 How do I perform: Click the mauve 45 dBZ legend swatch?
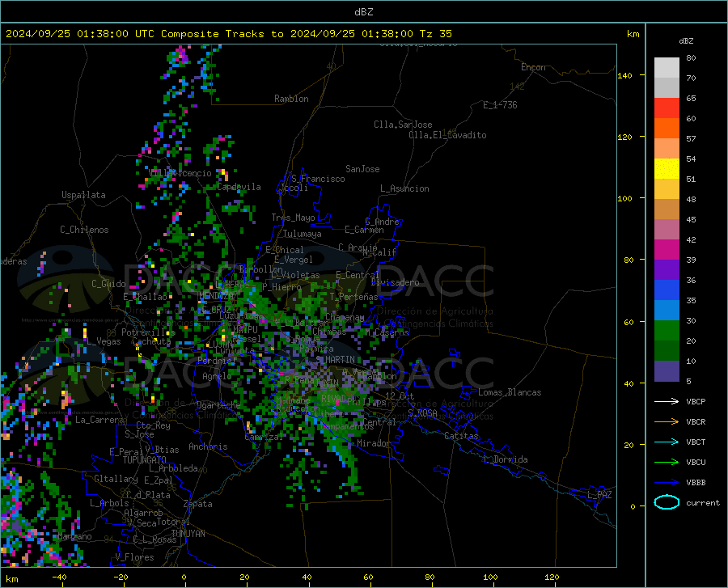click(x=667, y=229)
